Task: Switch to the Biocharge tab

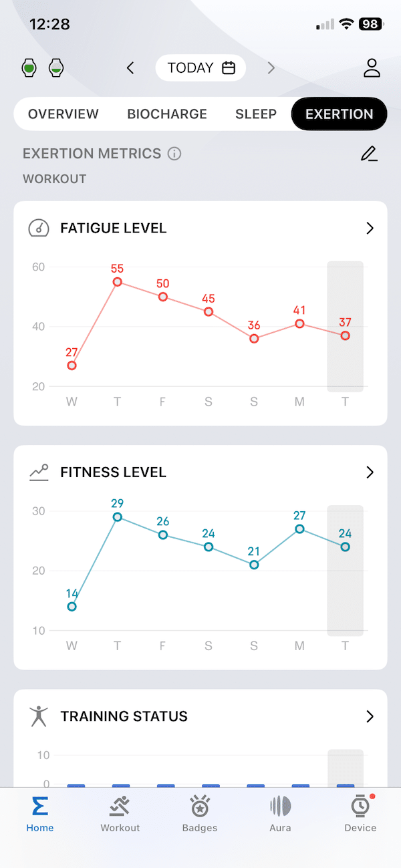Action: tap(167, 114)
